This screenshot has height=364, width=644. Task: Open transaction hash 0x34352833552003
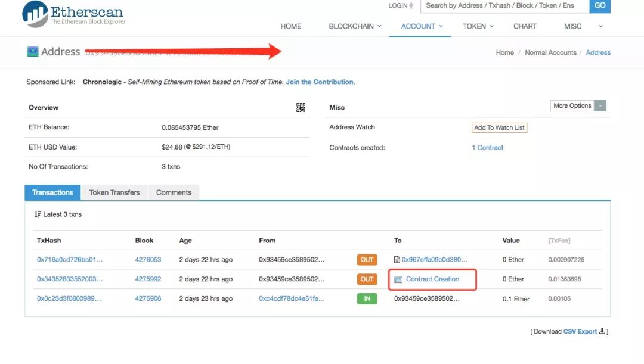point(70,279)
